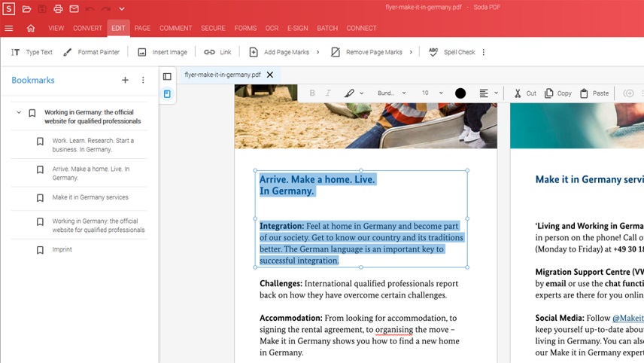The image size is (644, 363).
Task: Print the document with the printer icon
Action: pos(58,8)
